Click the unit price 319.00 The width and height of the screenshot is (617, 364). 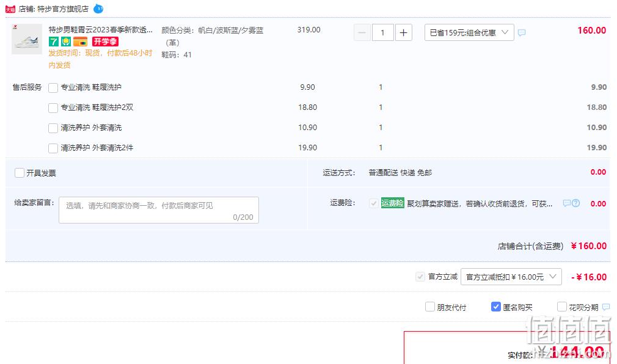click(309, 30)
